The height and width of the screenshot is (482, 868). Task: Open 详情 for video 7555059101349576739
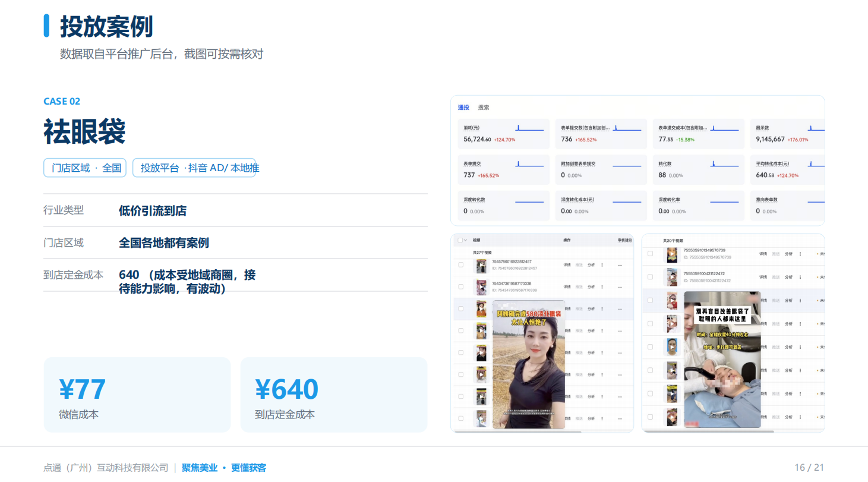coord(763,254)
